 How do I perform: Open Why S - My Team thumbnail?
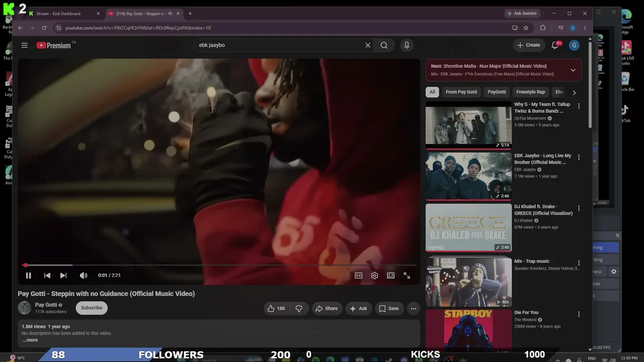coord(468,125)
